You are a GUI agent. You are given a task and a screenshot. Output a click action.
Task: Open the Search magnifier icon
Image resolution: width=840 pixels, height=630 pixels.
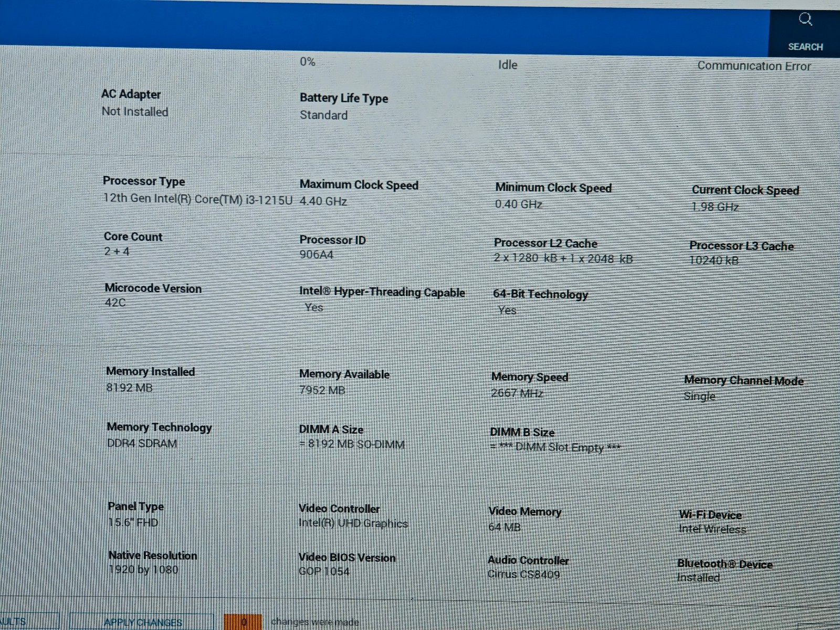(x=805, y=20)
